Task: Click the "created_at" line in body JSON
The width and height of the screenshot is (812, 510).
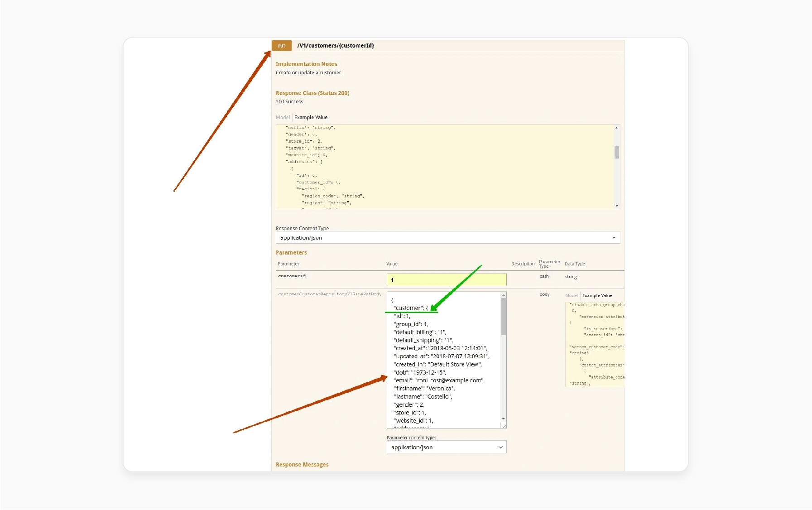Action: [x=441, y=348]
